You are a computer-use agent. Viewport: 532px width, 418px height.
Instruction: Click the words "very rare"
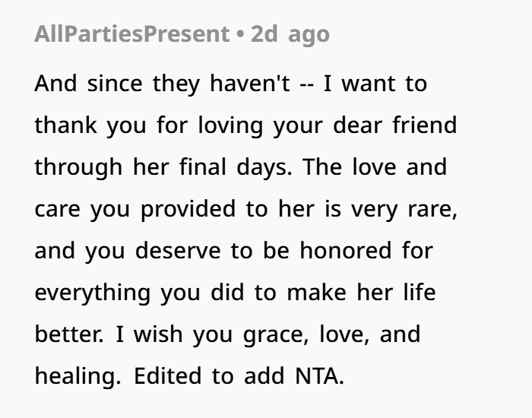[x=403, y=208]
